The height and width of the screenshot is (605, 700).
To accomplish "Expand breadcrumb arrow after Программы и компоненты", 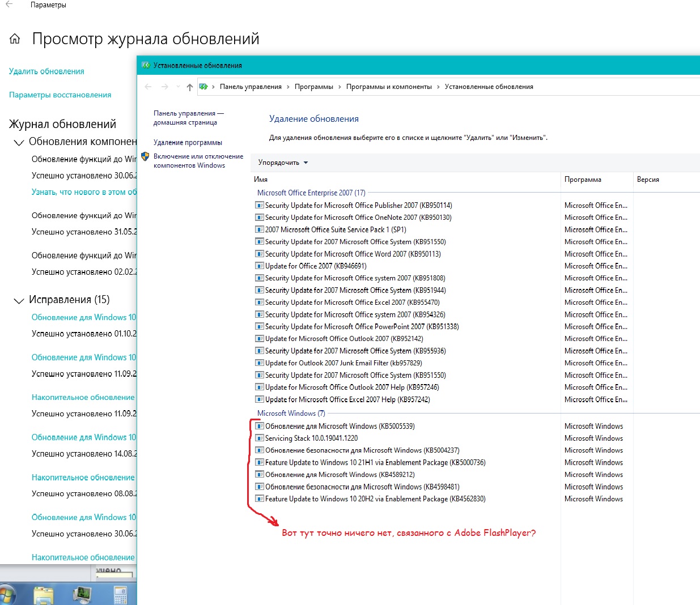I will 438,87.
